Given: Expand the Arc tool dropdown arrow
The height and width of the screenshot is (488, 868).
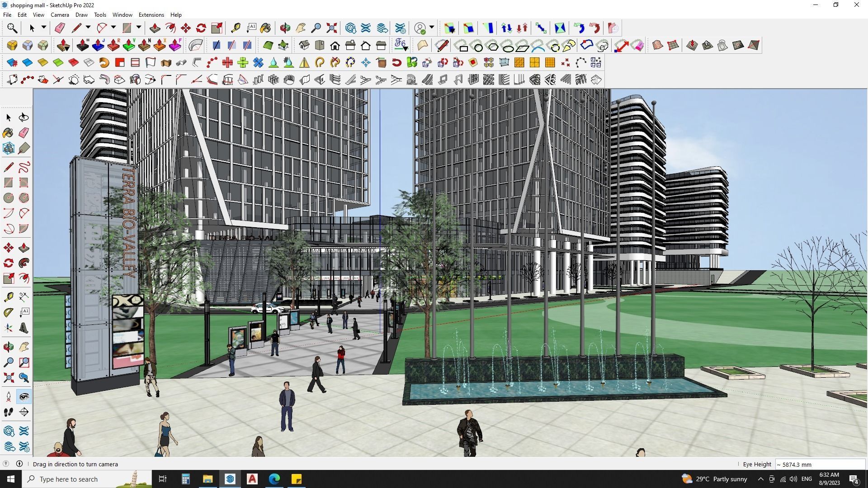Looking at the screenshot, I should [113, 28].
